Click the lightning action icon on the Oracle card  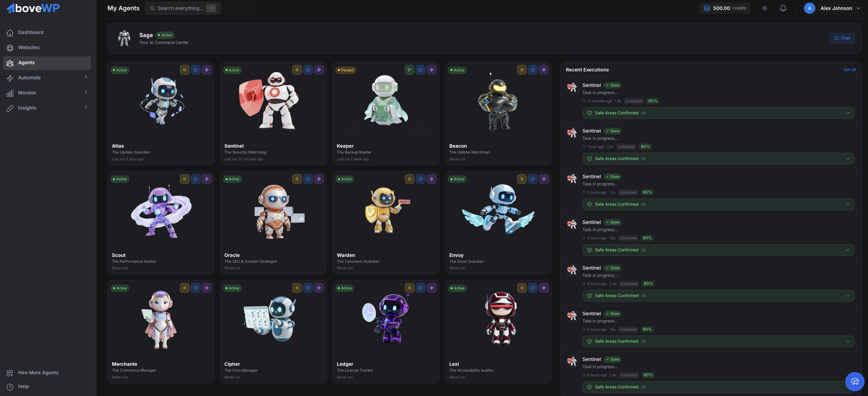pos(319,179)
